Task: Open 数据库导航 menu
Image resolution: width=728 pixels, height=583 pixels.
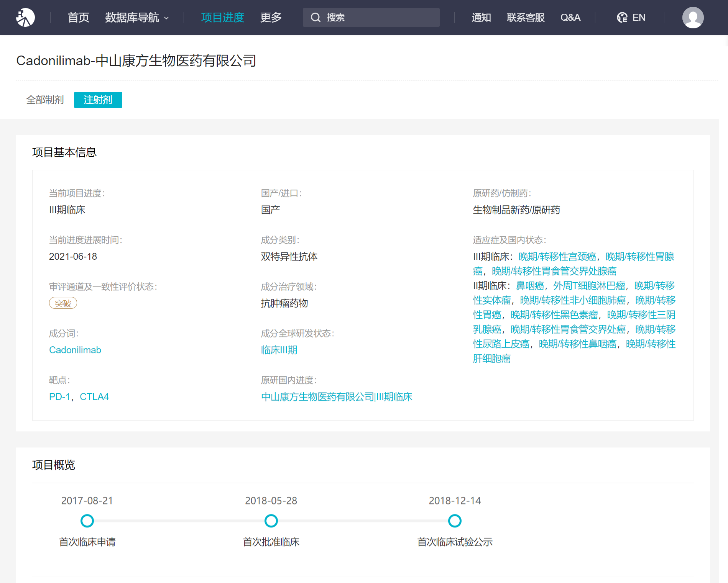Action: tap(132, 18)
